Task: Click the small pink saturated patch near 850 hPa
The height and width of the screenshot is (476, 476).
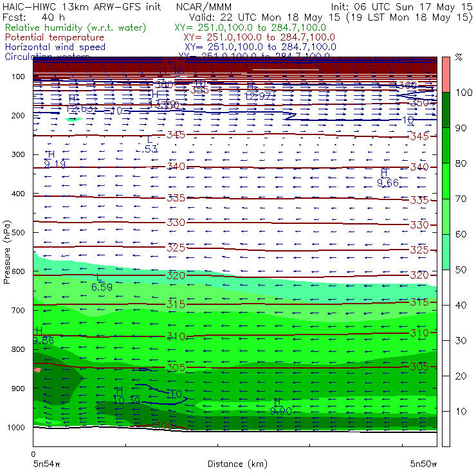Action: [37, 370]
